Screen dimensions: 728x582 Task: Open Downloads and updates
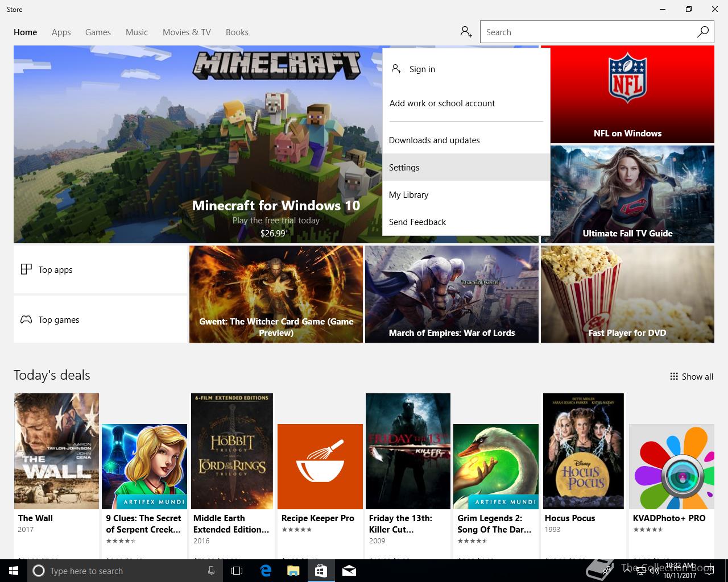pos(466,140)
